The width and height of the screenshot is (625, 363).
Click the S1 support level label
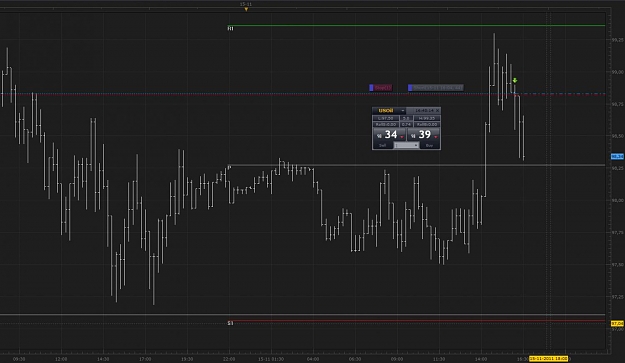coord(230,323)
